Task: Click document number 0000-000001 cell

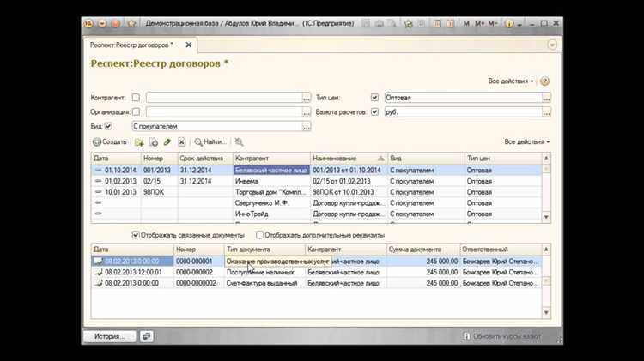Action: pos(199,261)
